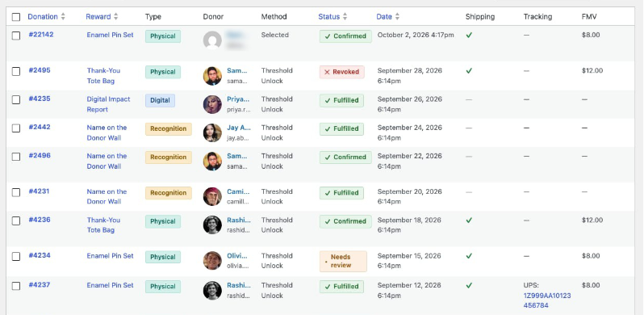
Task: Click the shipping checkmark in row #2495
Action: click(x=469, y=71)
